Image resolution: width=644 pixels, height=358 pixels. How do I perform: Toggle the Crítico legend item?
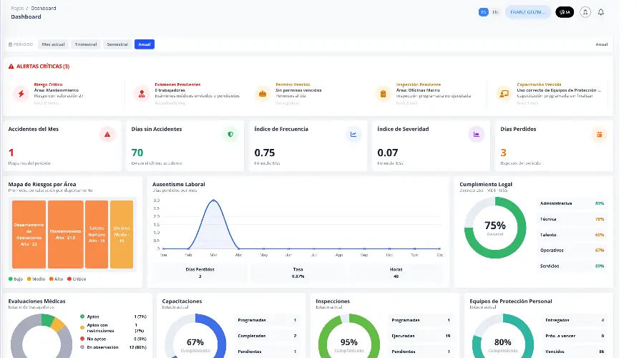tap(77, 279)
